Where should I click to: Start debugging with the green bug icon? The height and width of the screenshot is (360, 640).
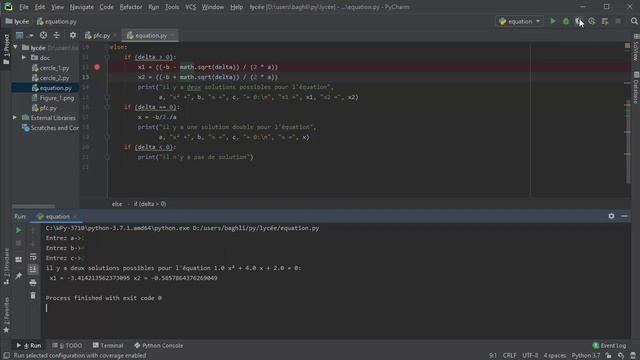coord(566,21)
